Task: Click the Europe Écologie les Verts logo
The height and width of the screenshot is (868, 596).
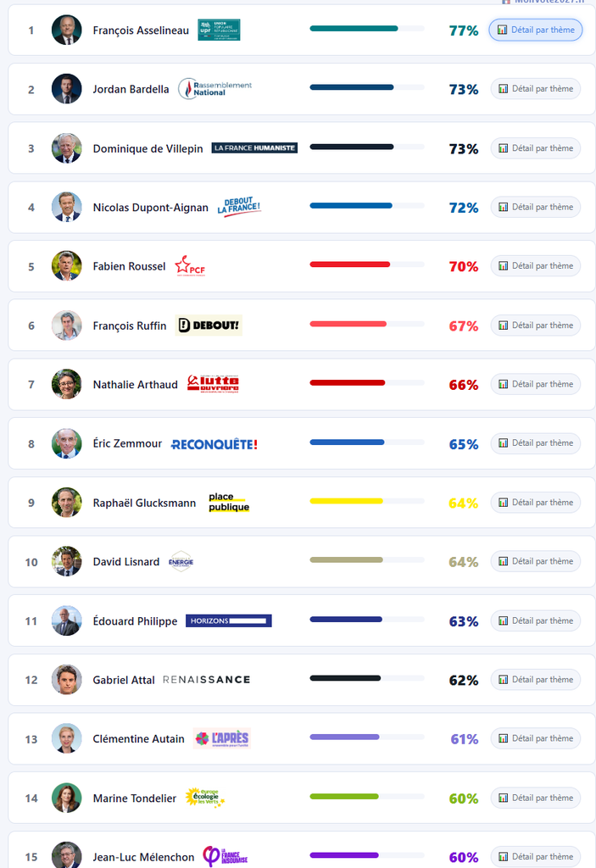Action: coord(204,798)
